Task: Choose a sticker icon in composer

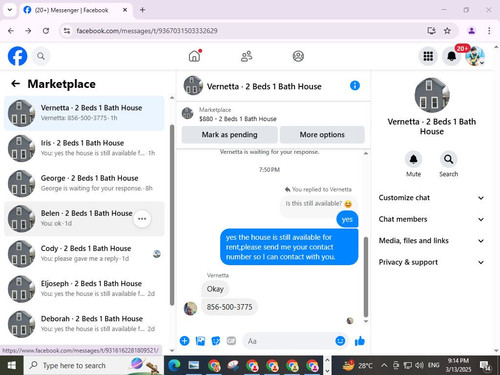Action: tap(216, 341)
